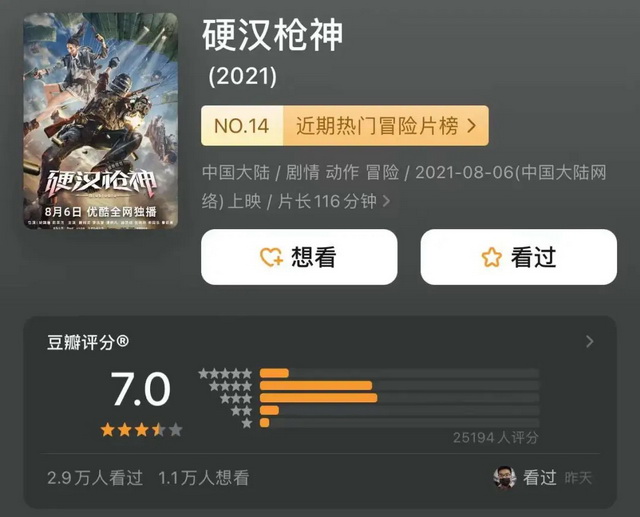
Task: Open the 硬汉枪神 poster thumbnail
Action: (101, 121)
